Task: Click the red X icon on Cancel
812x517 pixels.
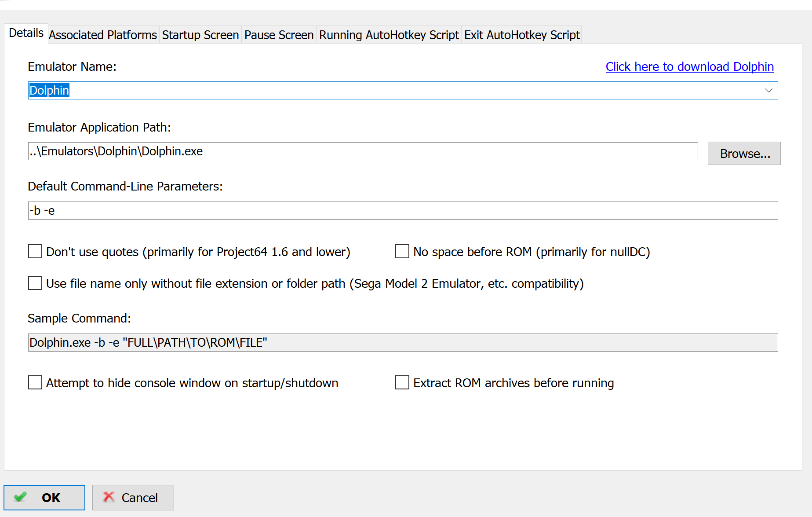Action: [109, 497]
